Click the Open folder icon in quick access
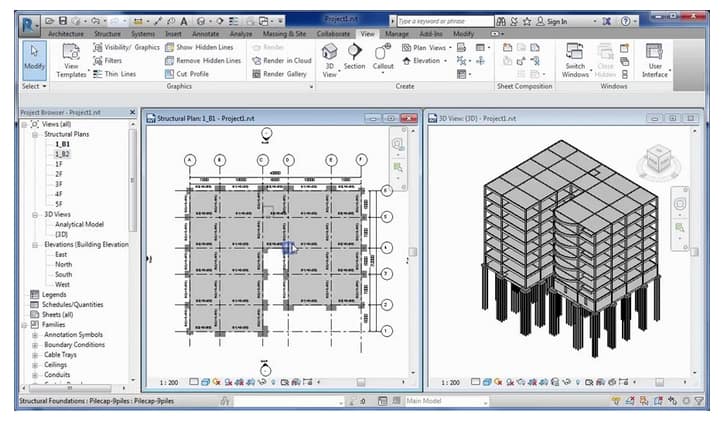 50,21
